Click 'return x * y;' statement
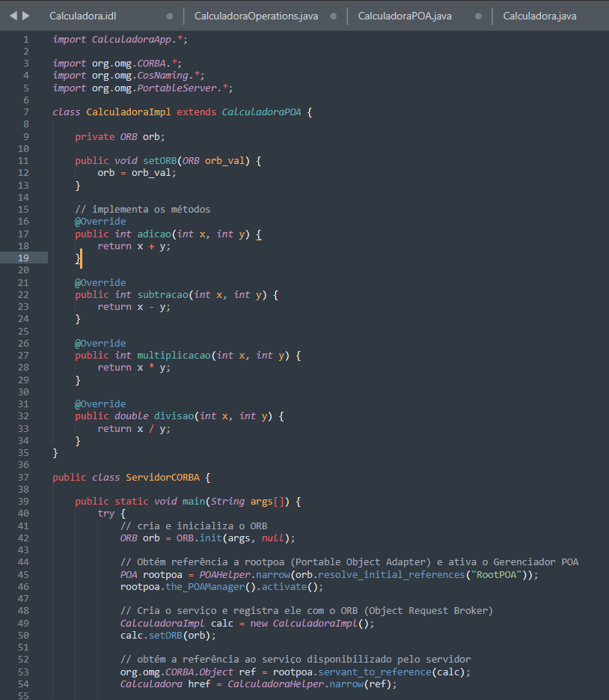Image resolution: width=609 pixels, height=700 pixels. [x=134, y=368]
